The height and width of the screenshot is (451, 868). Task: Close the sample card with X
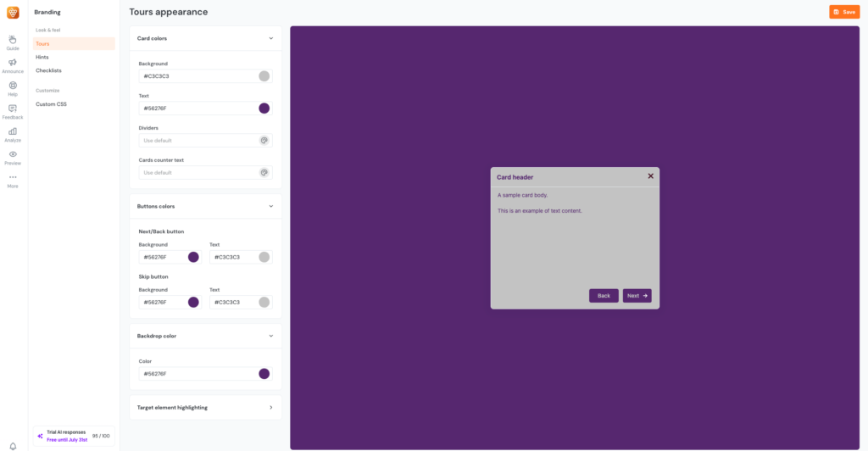650,176
